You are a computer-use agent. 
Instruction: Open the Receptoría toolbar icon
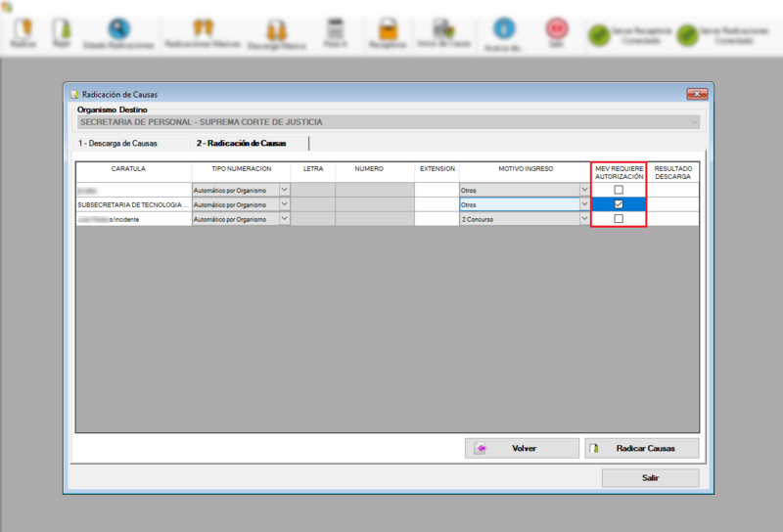click(x=388, y=29)
